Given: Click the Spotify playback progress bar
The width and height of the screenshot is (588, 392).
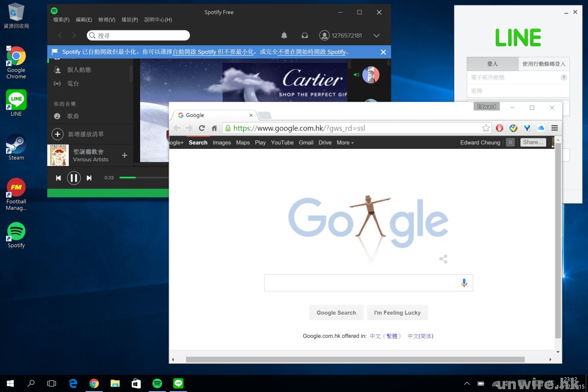Looking at the screenshot, I should tap(143, 177).
